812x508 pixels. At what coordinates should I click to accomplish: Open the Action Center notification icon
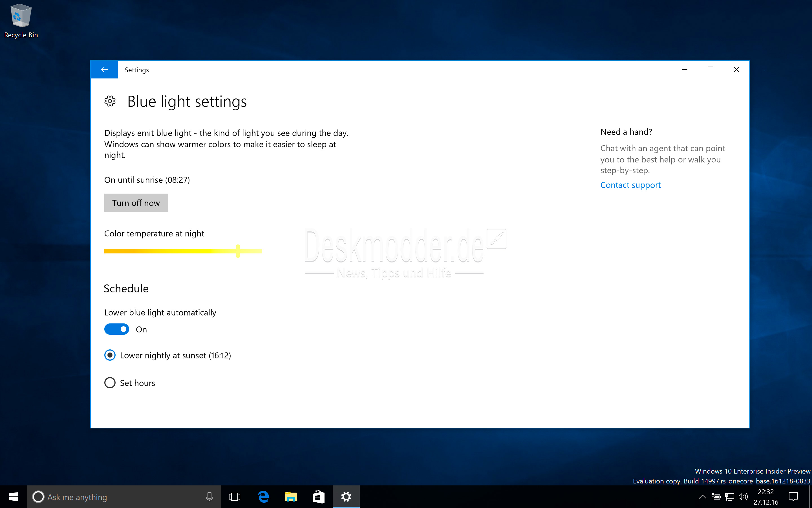coord(793,497)
